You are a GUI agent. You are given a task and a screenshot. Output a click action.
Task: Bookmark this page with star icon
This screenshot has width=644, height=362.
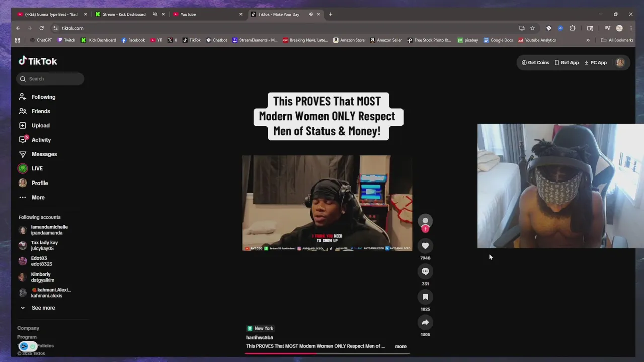click(532, 28)
